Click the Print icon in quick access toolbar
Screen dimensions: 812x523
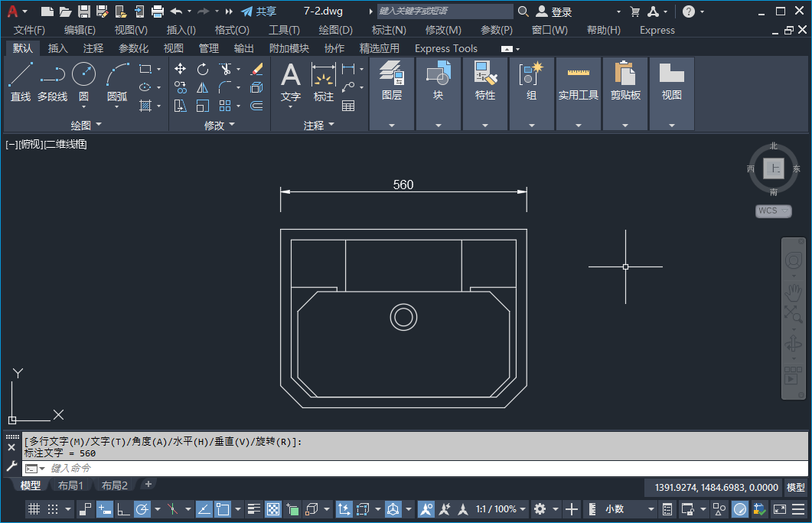(158, 11)
